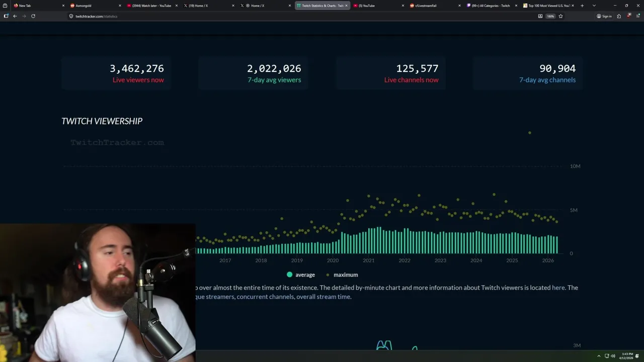Screen dimensions: 644x362
Task: Open the red extension icon in toolbar
Action: click(629, 16)
